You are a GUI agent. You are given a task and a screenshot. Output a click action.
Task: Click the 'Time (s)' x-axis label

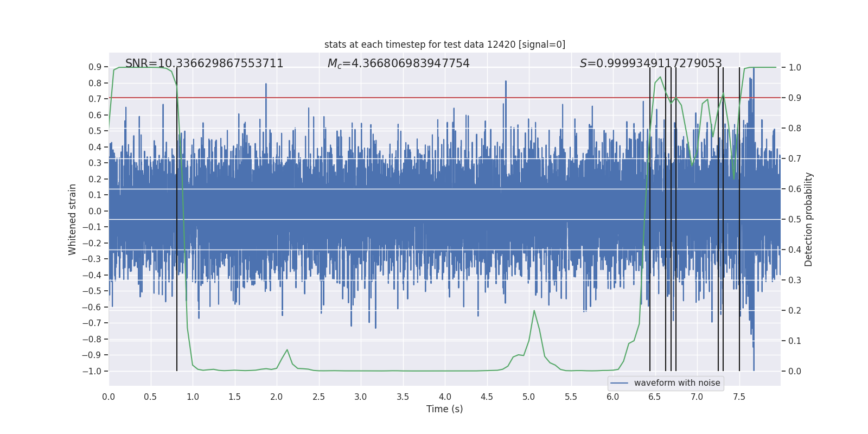click(x=444, y=409)
